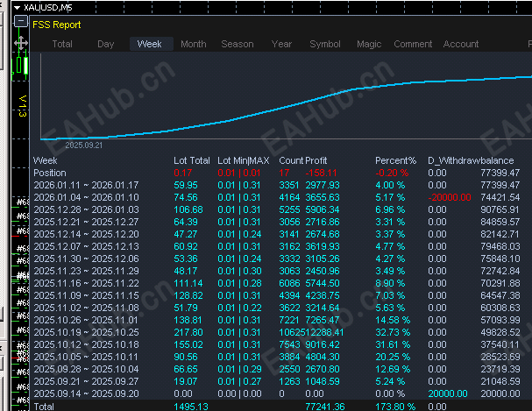
Task: Open the Month tab
Action: click(x=194, y=44)
